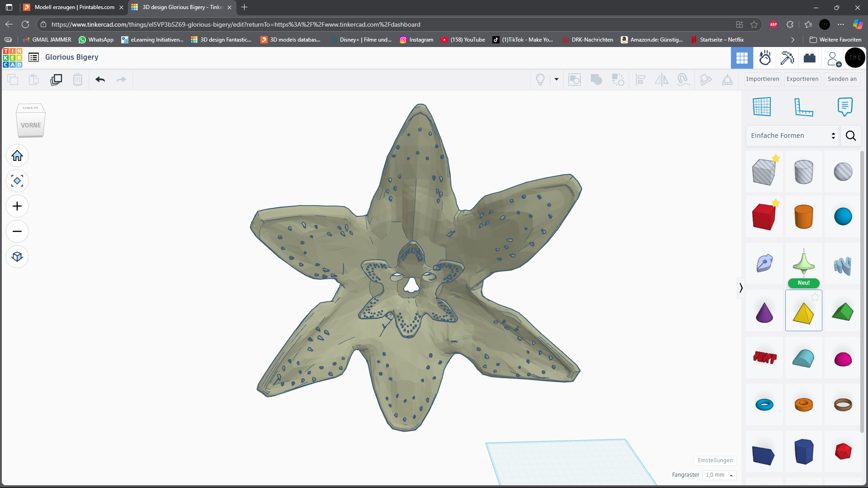Viewport: 868px width, 488px height.
Task: Open the WhatsApp bookmark
Action: 96,40
